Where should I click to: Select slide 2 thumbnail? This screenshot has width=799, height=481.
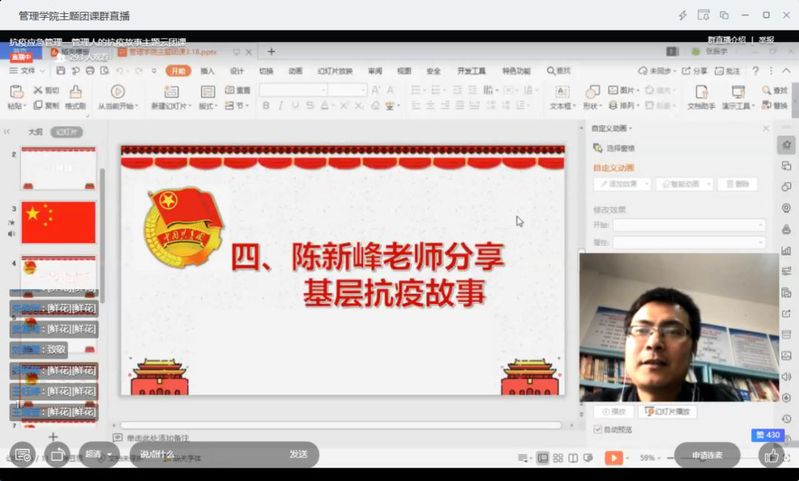58,168
